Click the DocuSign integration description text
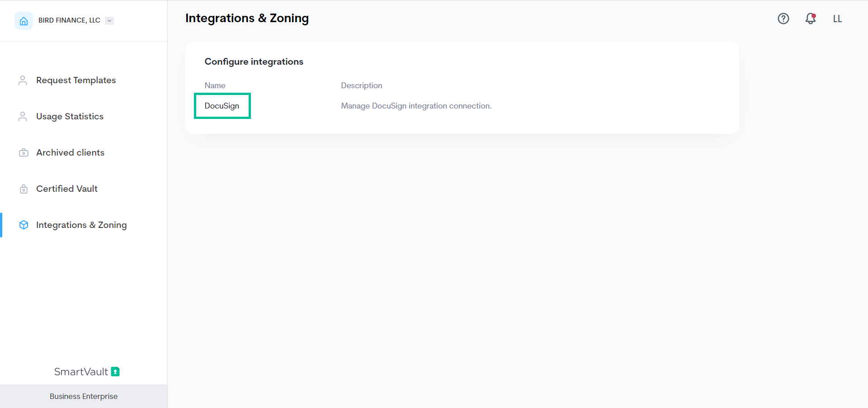This screenshot has height=408, width=868. pos(416,106)
